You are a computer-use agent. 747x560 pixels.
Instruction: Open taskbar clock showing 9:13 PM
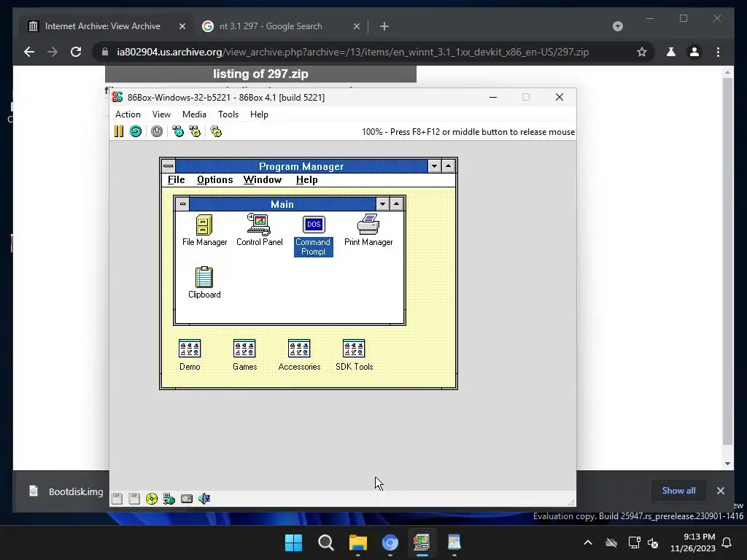pyautogui.click(x=693, y=542)
